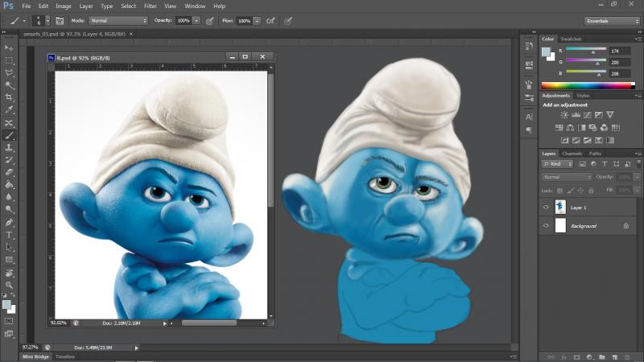644x362 pixels.
Task: Click the Add layer style fx icon
Action: [x=564, y=357]
